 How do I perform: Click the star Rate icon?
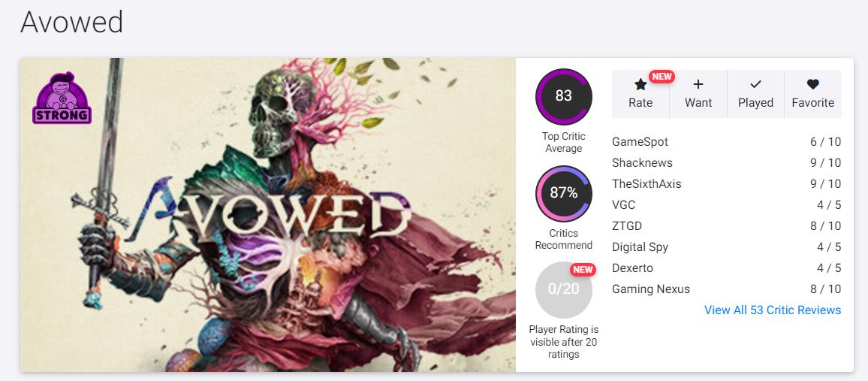640,85
